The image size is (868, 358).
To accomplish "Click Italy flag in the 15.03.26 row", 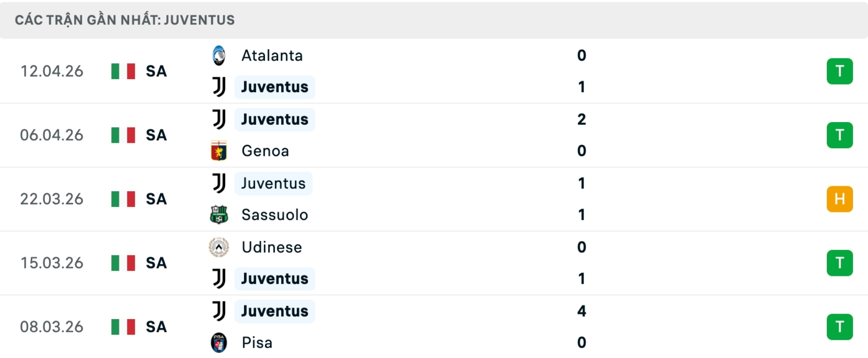I will [x=123, y=263].
